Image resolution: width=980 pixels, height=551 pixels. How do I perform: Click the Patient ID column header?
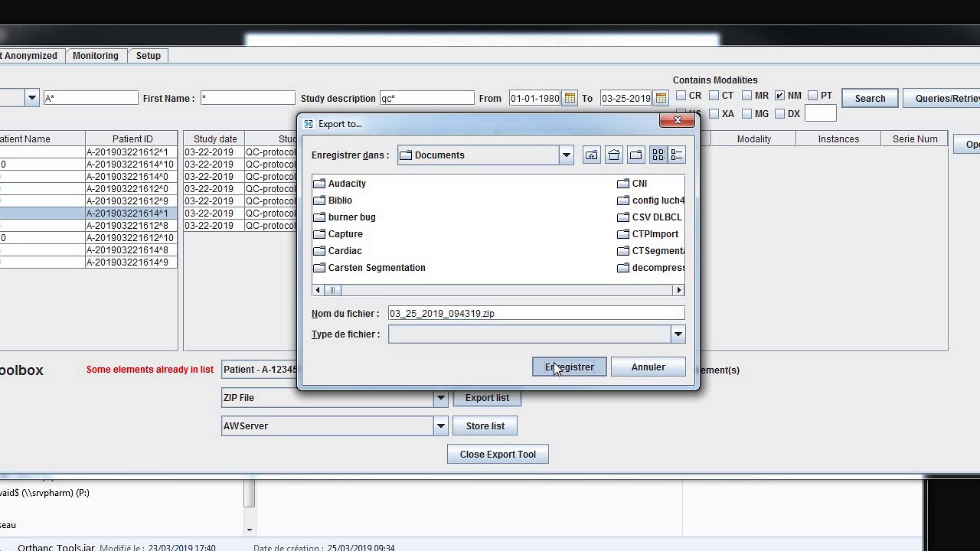point(132,139)
